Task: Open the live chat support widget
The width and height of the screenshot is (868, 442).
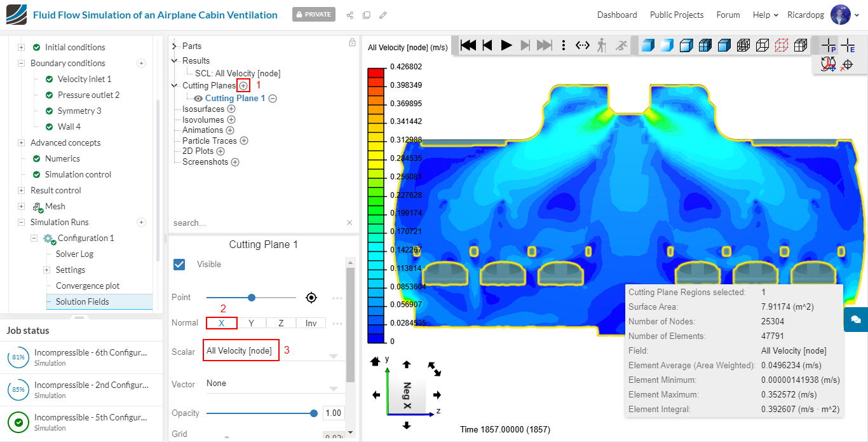Action: pyautogui.click(x=855, y=319)
